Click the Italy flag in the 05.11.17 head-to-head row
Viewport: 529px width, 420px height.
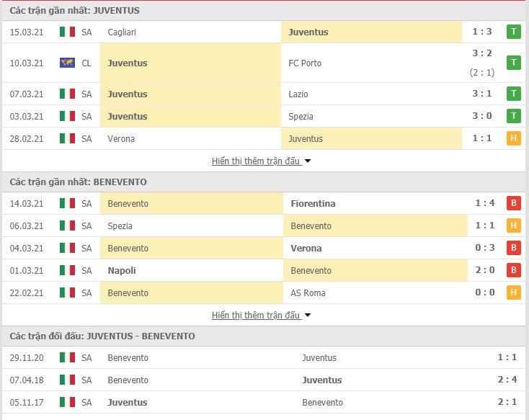[67, 402]
